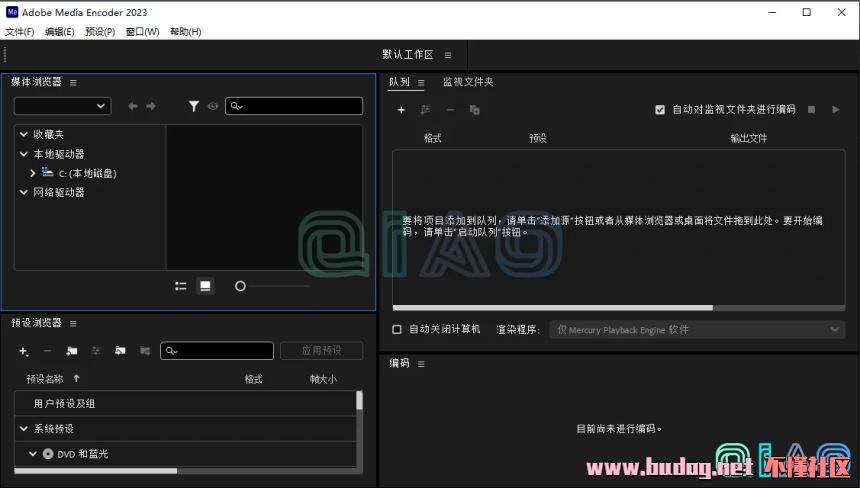Screen dimensions: 860x488
Task: Open the 帮助(H) menu
Action: (185, 32)
